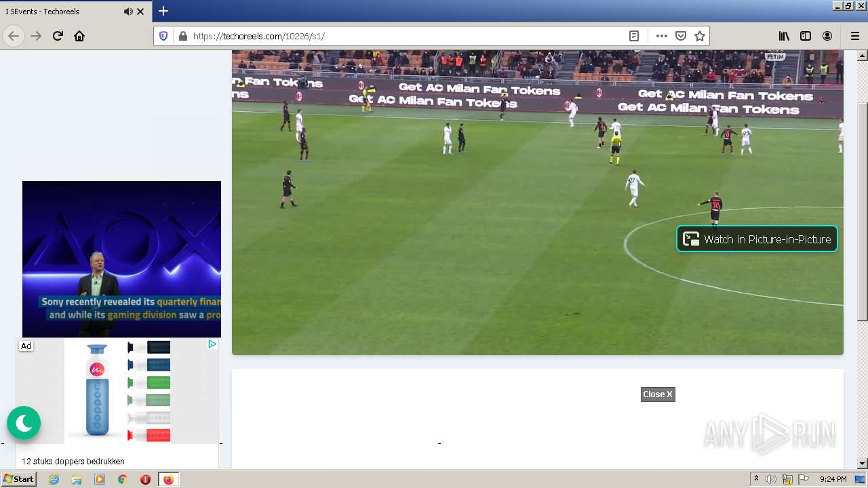
Task: Reload the current page
Action: coord(58,36)
